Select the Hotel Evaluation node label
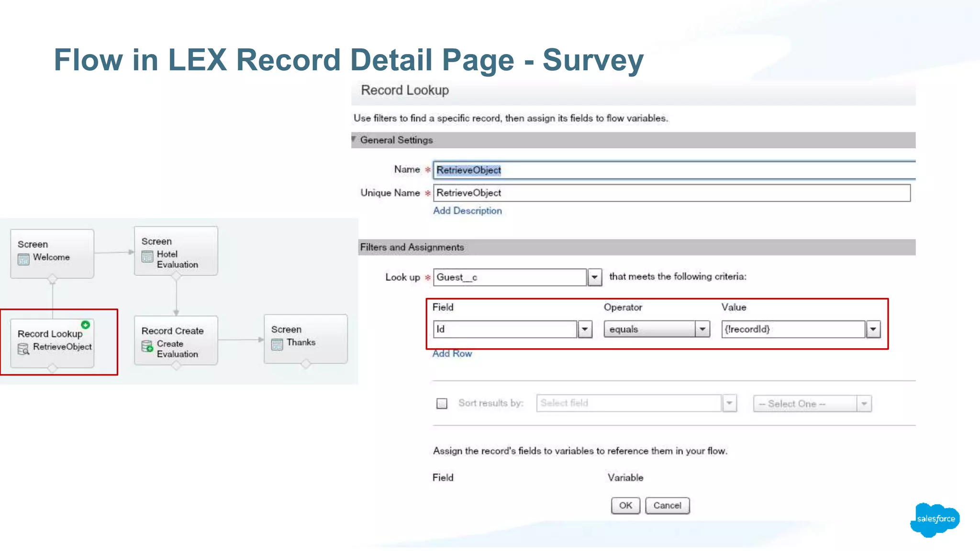 point(177,259)
